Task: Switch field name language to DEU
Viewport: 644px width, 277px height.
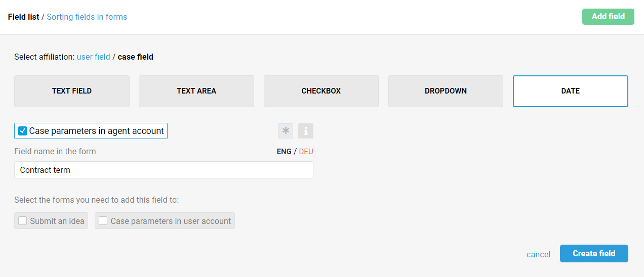Action: click(306, 151)
